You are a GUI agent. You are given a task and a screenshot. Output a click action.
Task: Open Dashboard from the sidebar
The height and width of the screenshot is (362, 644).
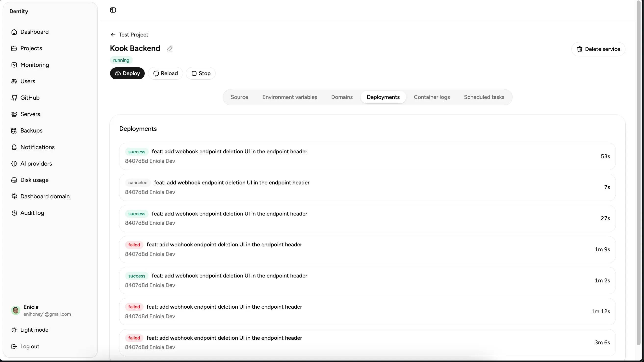pyautogui.click(x=30, y=32)
